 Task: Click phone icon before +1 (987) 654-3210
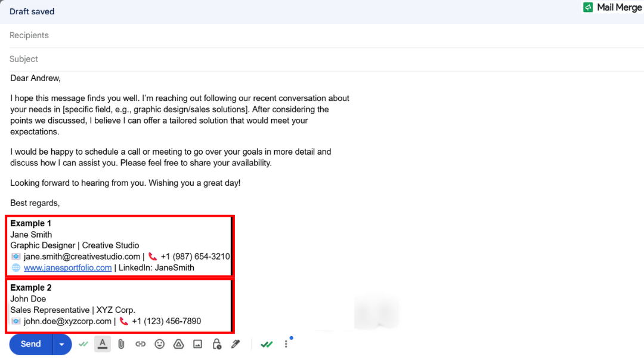(153, 257)
